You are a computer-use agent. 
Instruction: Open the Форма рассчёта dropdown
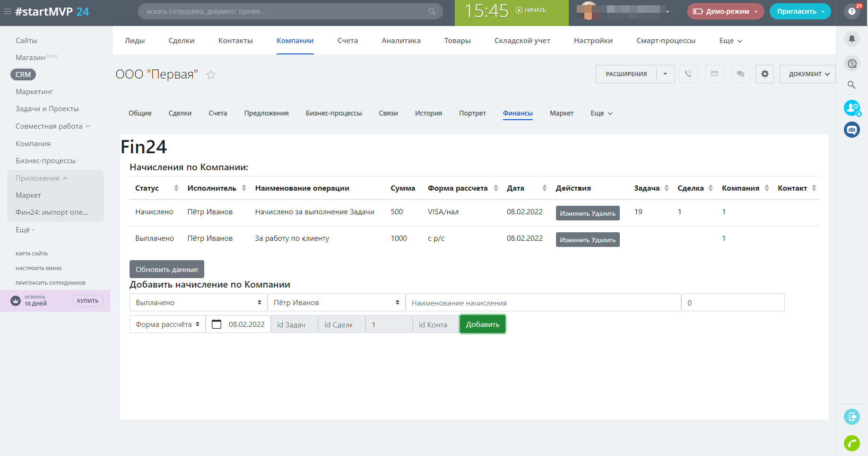tap(167, 324)
